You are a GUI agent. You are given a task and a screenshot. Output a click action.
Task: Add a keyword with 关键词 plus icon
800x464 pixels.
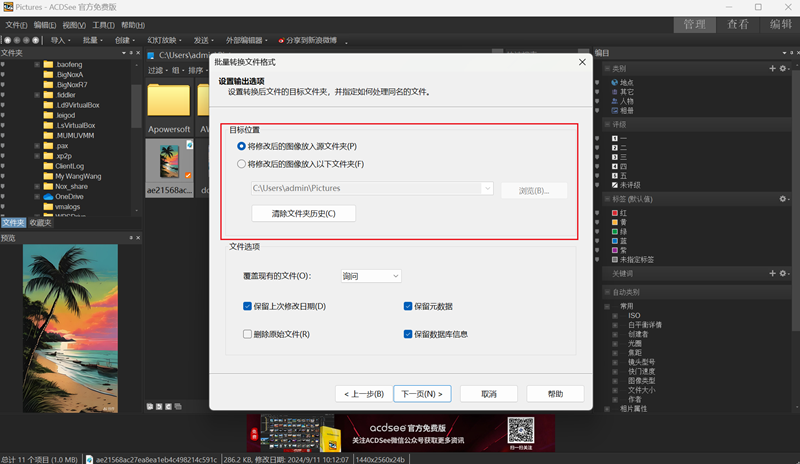772,274
